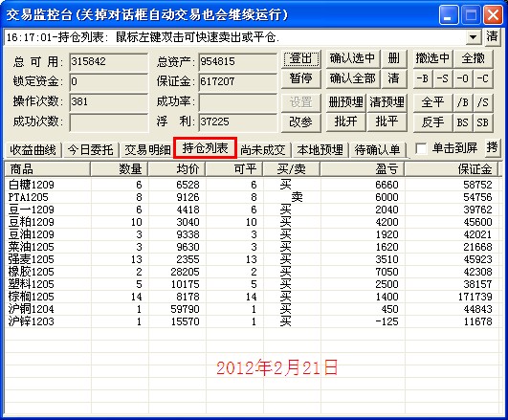Screen dimensions: 508x420
Task: Click the /B button
Action: 463,102
